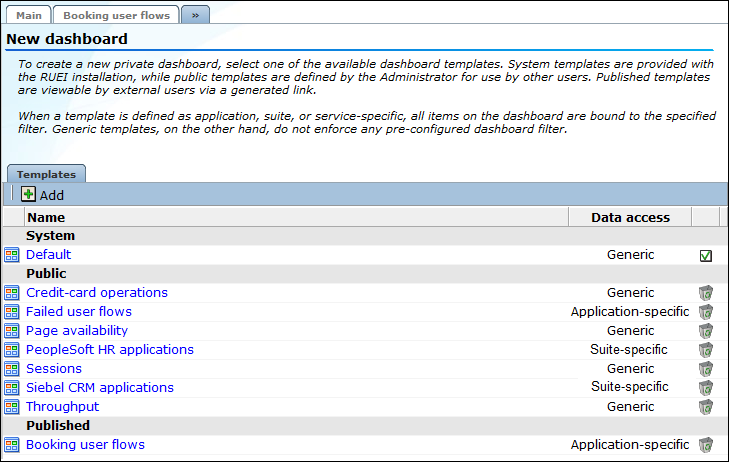Viewport: 729px width, 462px height.
Task: Click the Data access column header
Action: click(630, 218)
